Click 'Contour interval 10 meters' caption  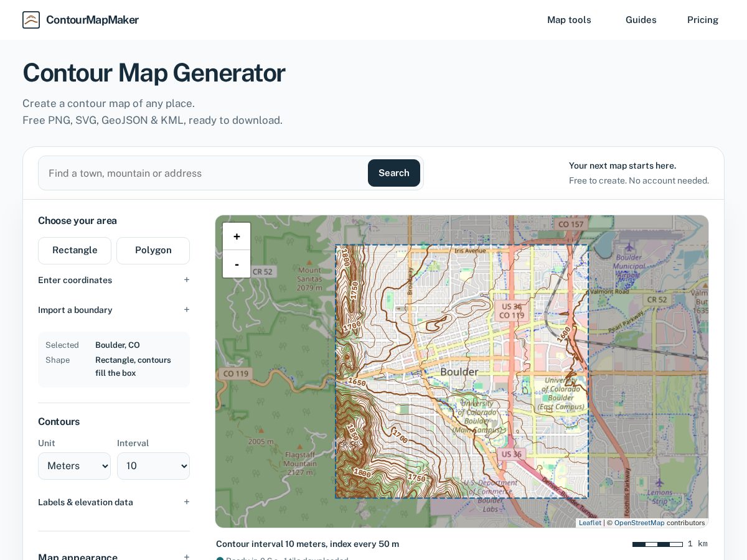tap(308, 544)
